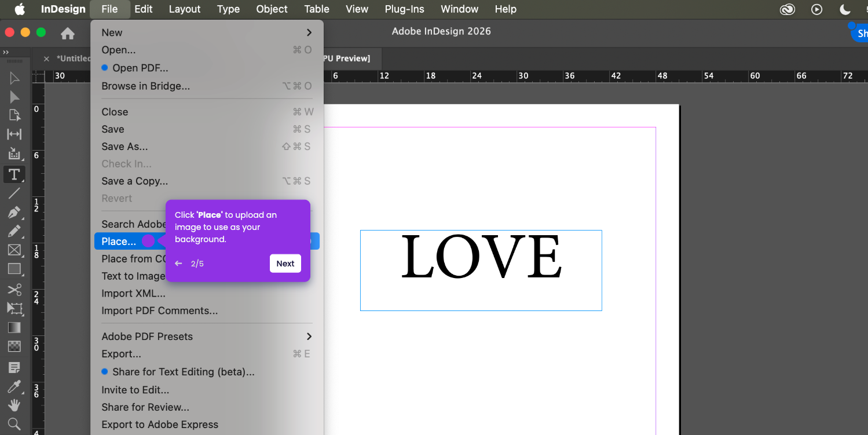This screenshot has height=435, width=868.
Task: Select the Hand tool
Action: click(x=14, y=405)
